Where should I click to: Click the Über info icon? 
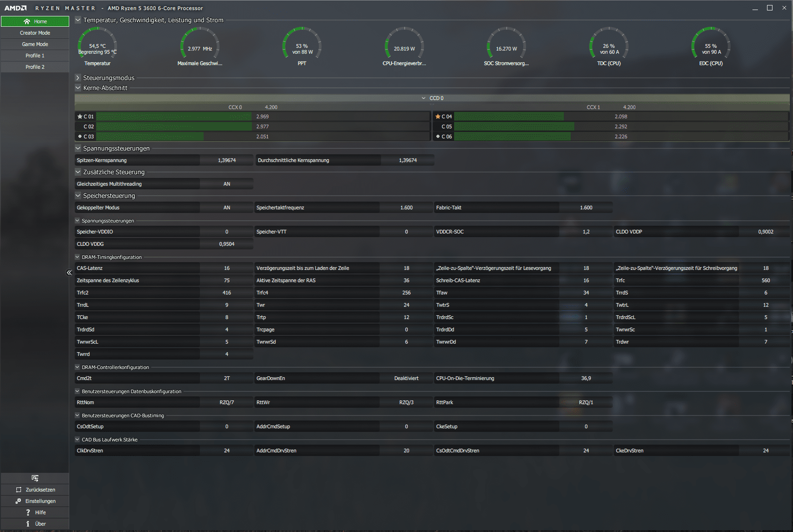click(x=28, y=524)
